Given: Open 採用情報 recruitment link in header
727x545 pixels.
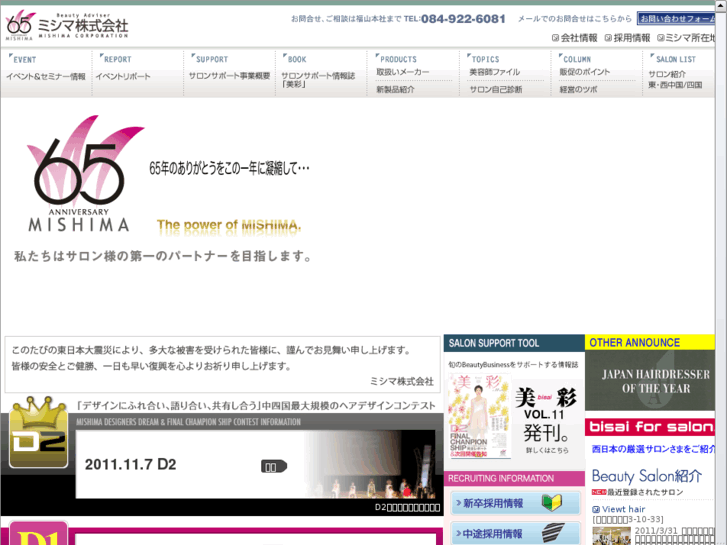Looking at the screenshot, I should pyautogui.click(x=627, y=38).
